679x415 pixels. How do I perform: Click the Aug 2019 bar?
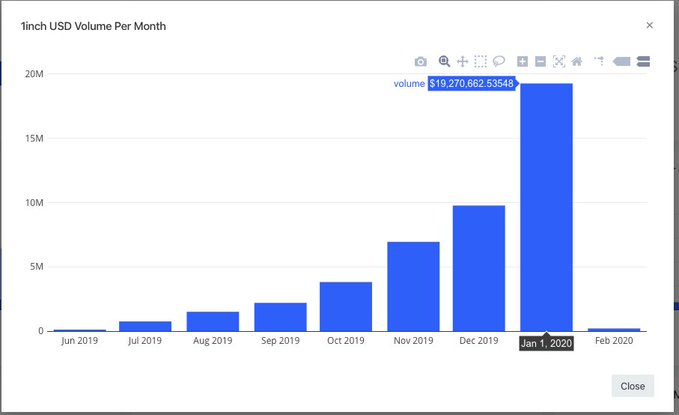point(213,321)
